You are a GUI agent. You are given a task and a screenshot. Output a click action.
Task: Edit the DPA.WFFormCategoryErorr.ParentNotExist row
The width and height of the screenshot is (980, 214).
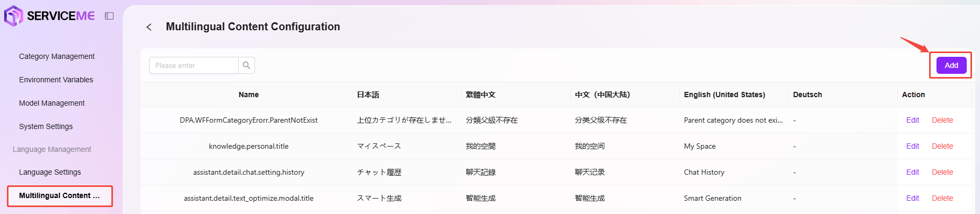click(x=913, y=120)
